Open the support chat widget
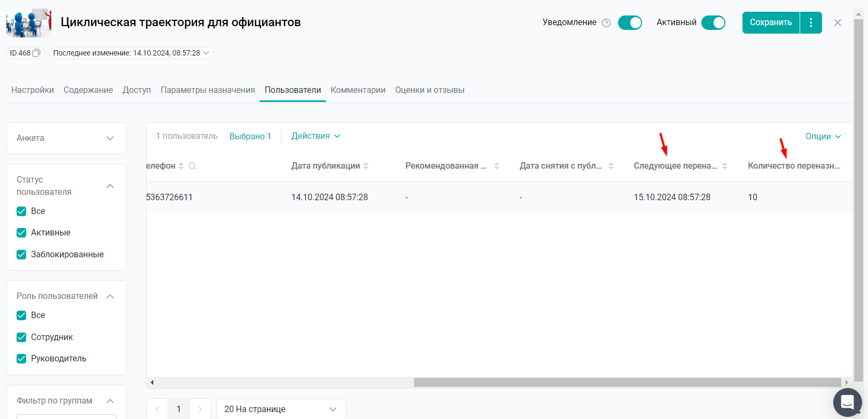The image size is (868, 419). 847,402
